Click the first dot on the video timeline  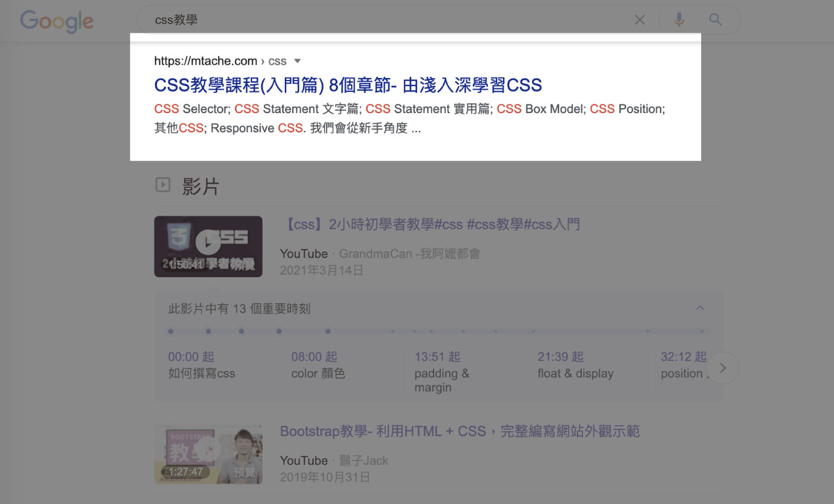pos(170,331)
